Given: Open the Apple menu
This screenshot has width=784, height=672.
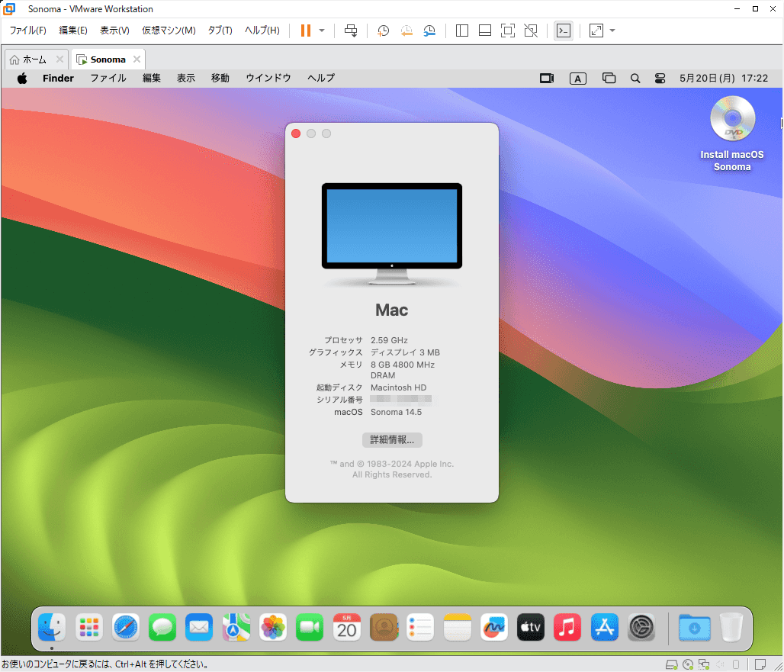Looking at the screenshot, I should coord(23,78).
